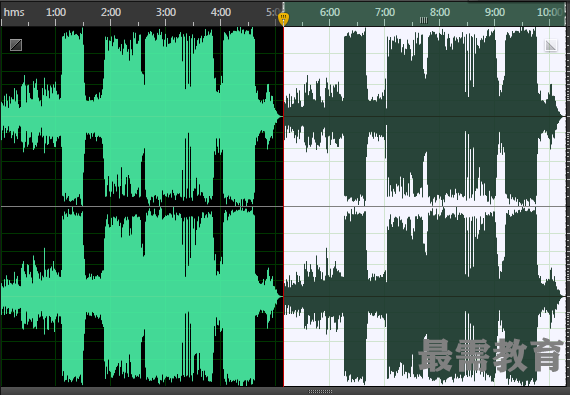Screen dimensions: 570x395
Task: Click the left channel waveform in unselected area
Action: pyautogui.click(x=142, y=116)
